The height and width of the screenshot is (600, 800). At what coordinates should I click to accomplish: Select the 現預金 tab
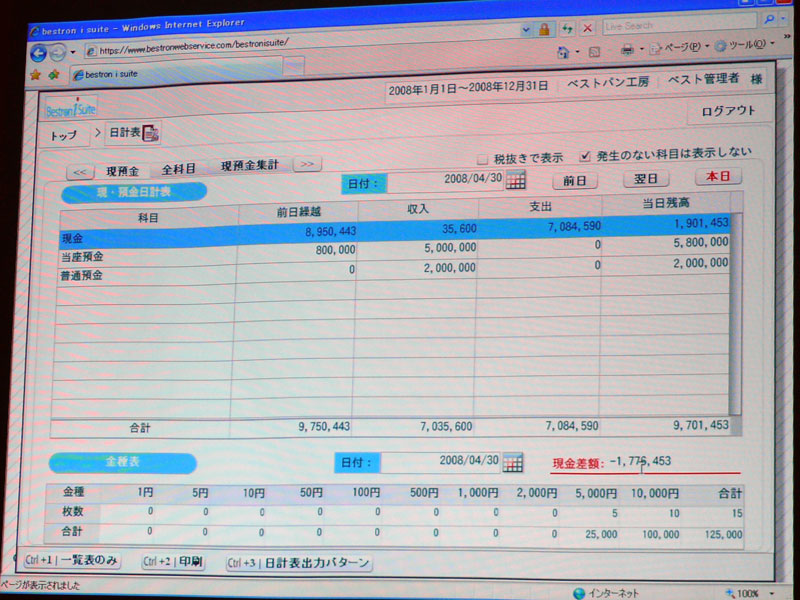(x=122, y=171)
